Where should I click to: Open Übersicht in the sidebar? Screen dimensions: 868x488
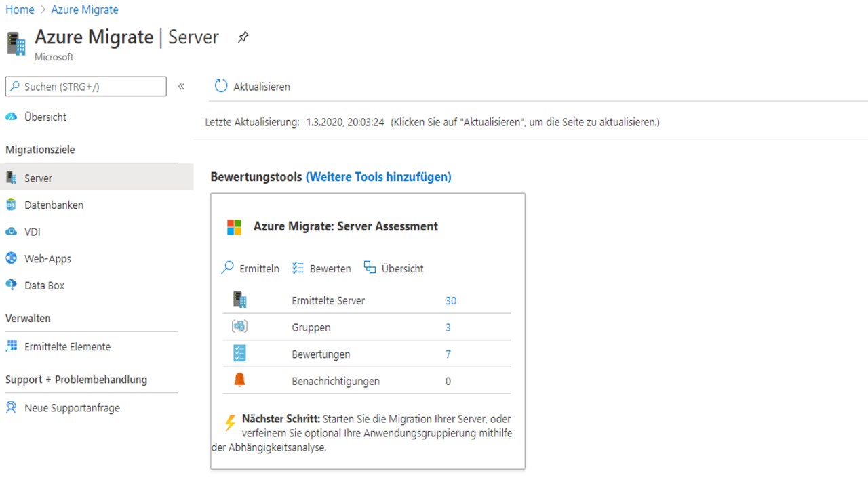coord(45,117)
